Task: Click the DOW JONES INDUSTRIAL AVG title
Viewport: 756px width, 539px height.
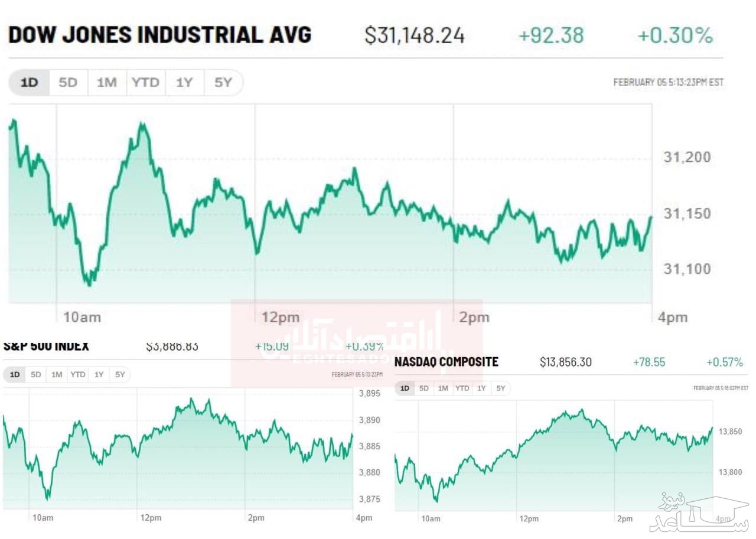Action: (x=159, y=35)
